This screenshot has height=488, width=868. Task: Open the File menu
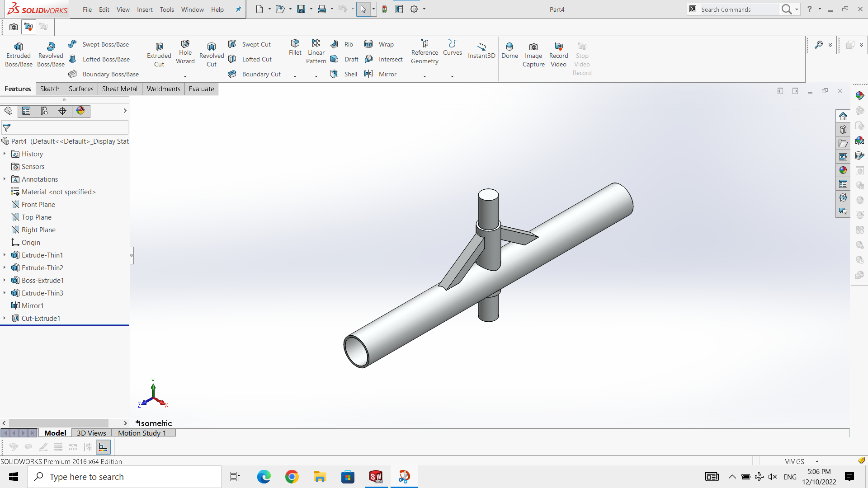point(87,9)
